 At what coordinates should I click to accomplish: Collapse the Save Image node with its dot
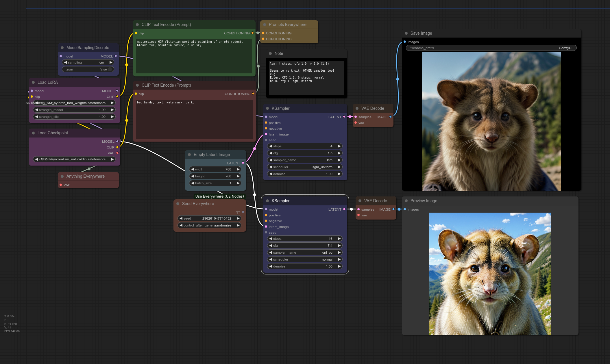[x=406, y=33]
